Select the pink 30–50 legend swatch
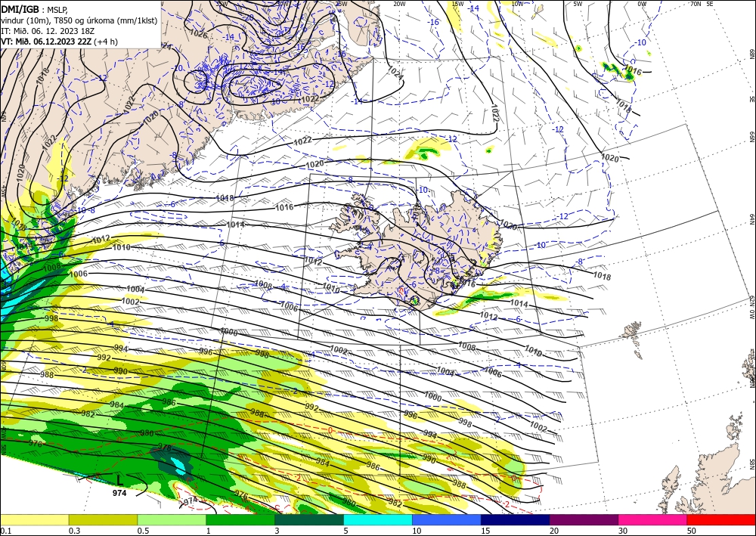 [x=652, y=519]
